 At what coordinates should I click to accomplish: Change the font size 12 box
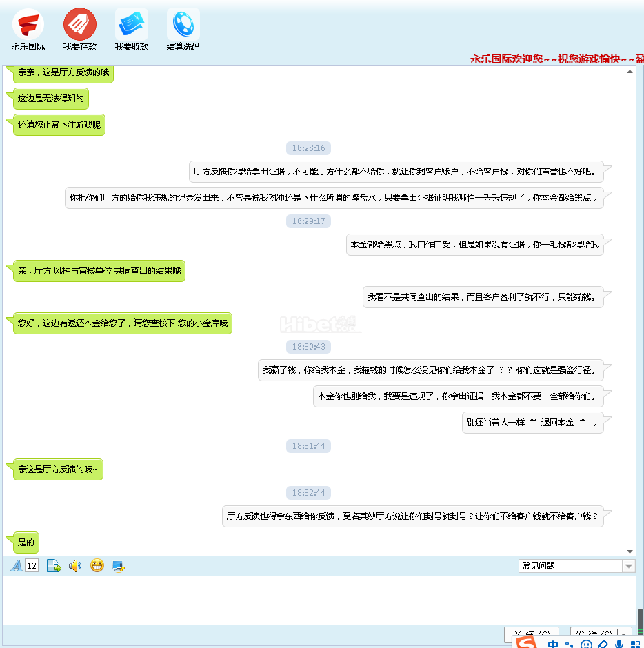32,566
